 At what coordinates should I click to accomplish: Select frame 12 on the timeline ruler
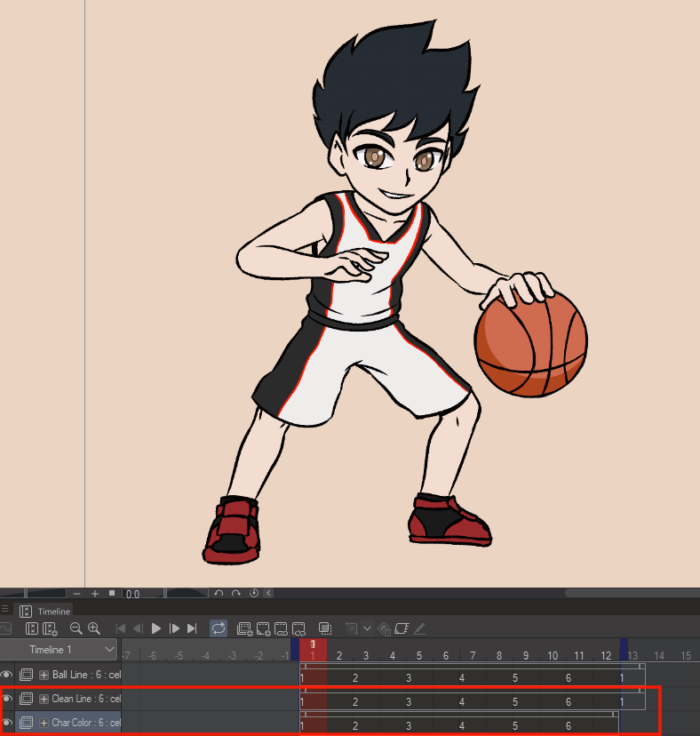click(x=606, y=655)
